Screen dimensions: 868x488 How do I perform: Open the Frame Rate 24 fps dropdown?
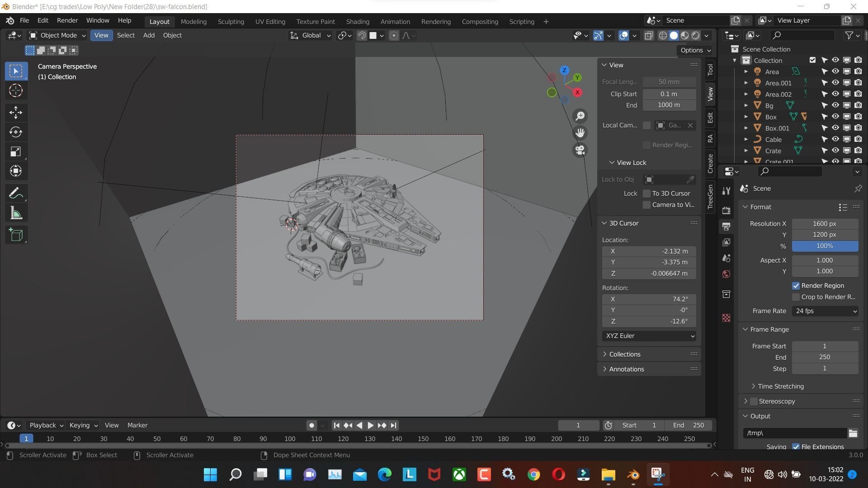(x=825, y=311)
